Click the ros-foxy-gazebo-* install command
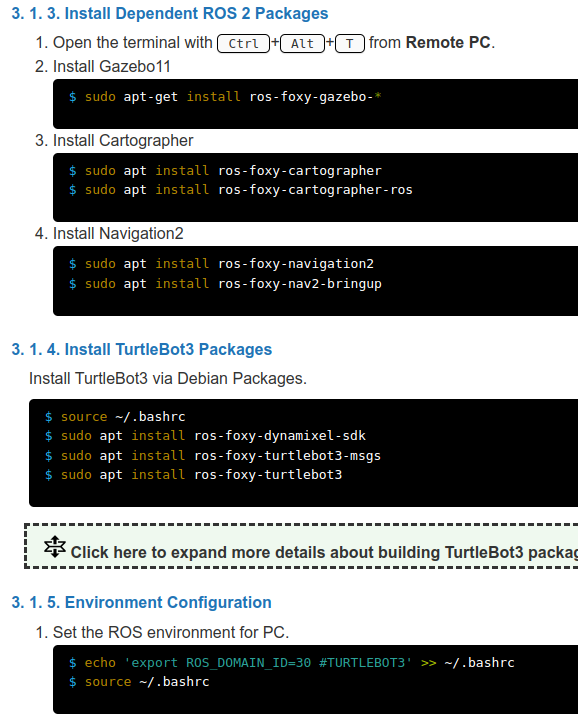 click(x=225, y=97)
